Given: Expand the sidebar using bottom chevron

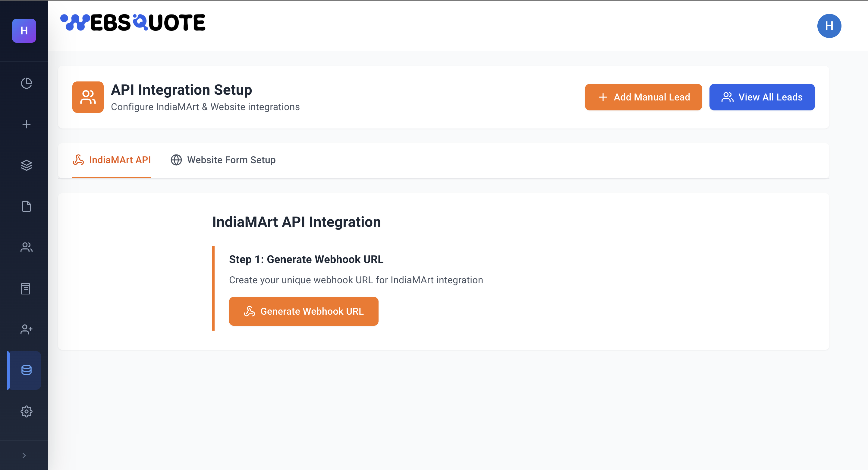Looking at the screenshot, I should [24, 455].
